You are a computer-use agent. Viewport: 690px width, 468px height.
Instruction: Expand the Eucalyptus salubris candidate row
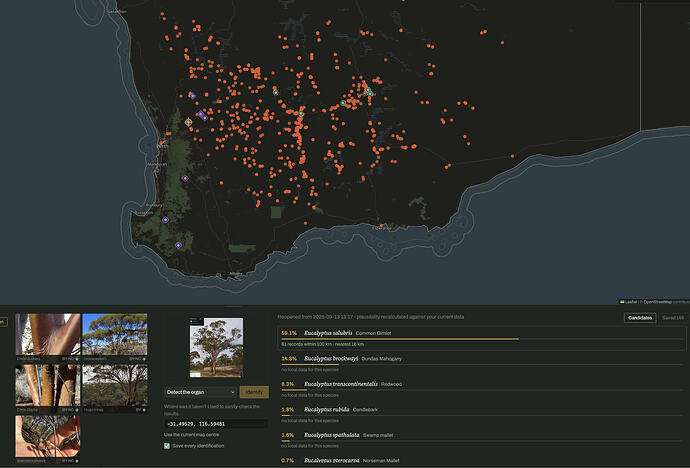coord(481,338)
